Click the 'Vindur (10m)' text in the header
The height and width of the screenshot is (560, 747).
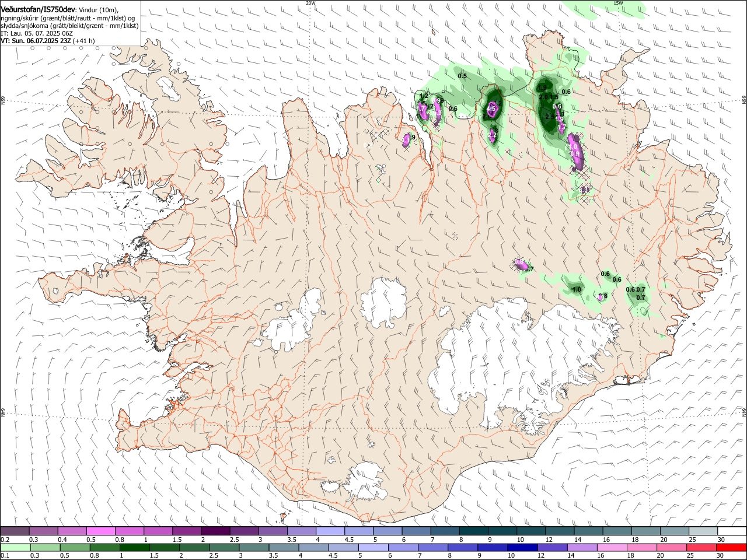98,10
